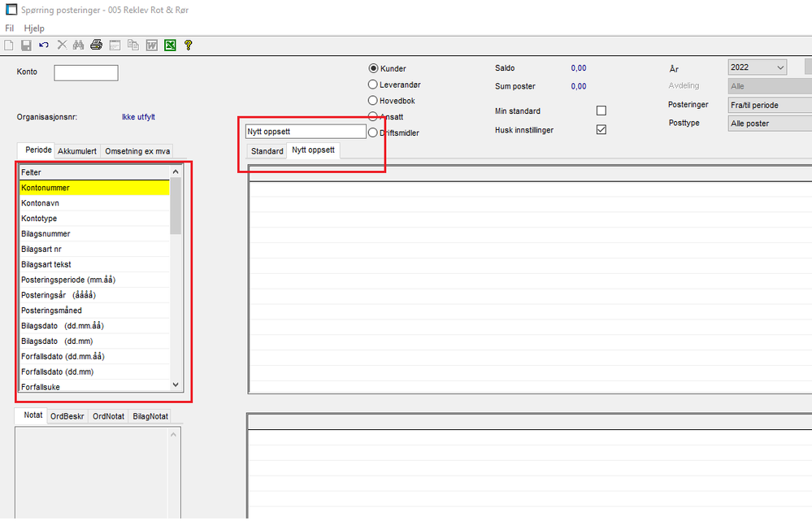Select Posteringsmåned in the Felter list
The height and width of the screenshot is (530, 812).
(x=95, y=311)
